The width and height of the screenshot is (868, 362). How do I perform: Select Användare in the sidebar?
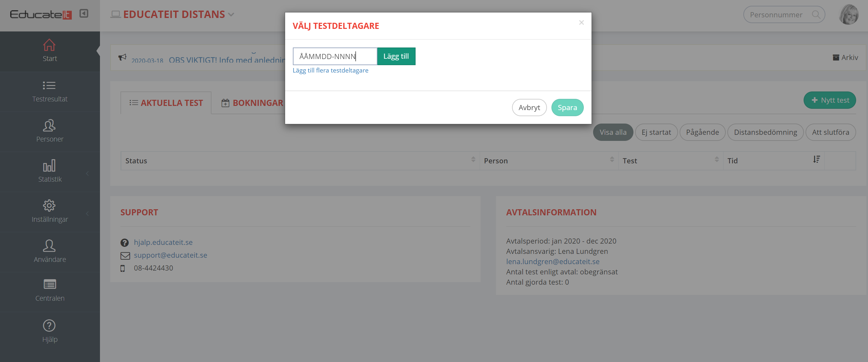50,252
